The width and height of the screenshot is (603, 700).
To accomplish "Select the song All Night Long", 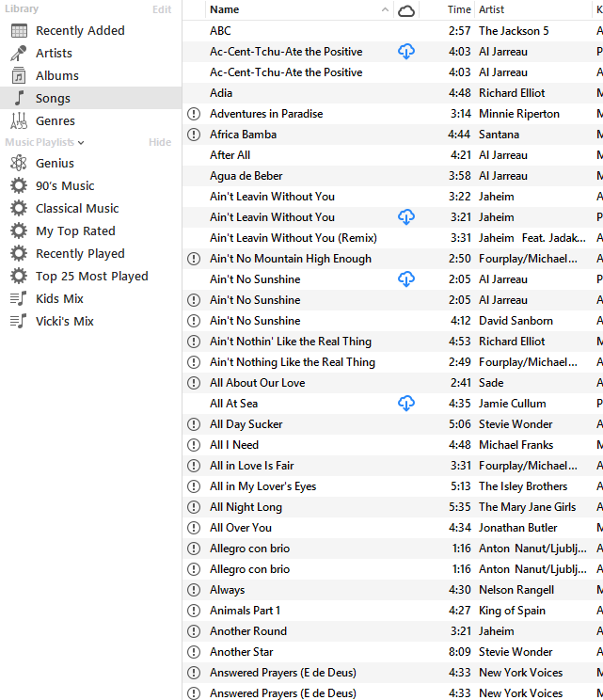I will click(246, 507).
